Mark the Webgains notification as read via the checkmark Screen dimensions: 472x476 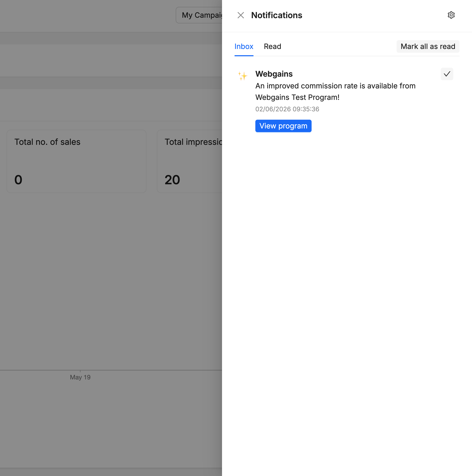point(447,74)
